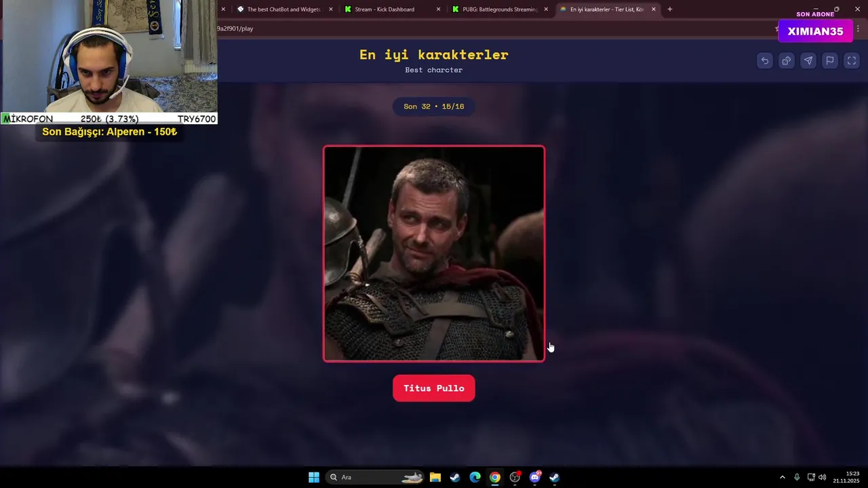Open network settings from tray icon
The width and height of the screenshot is (868, 488).
click(811, 477)
